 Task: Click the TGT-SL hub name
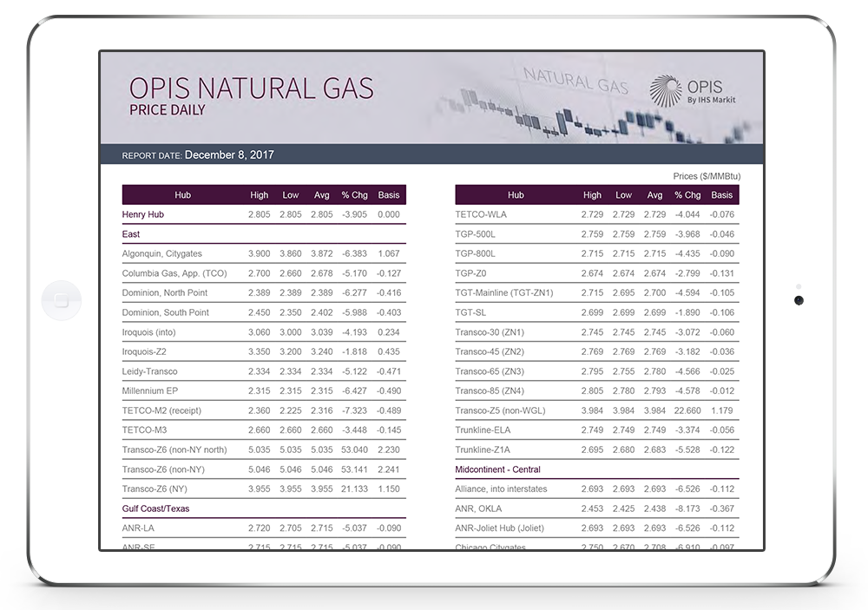(470, 312)
